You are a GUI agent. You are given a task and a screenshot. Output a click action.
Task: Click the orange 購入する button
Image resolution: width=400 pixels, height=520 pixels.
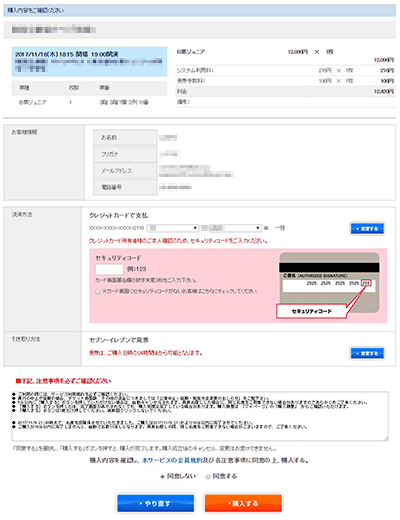[243, 503]
